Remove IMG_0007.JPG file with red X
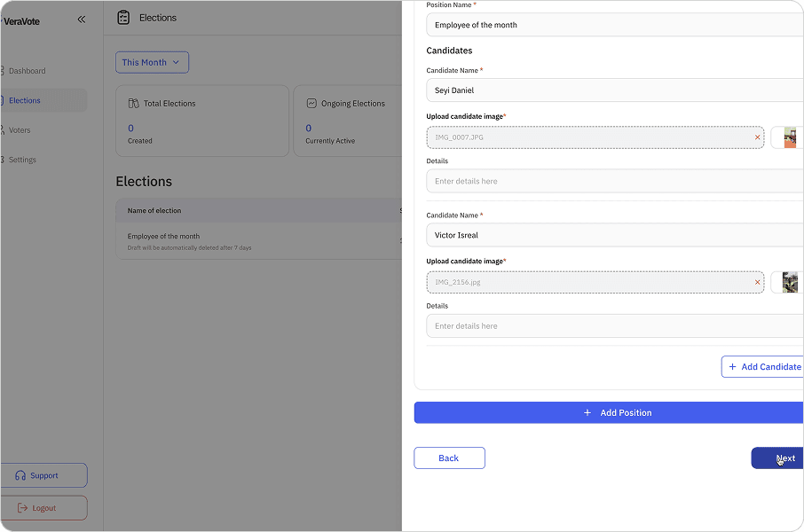Screen dimensions: 804x532 [x=757, y=137]
